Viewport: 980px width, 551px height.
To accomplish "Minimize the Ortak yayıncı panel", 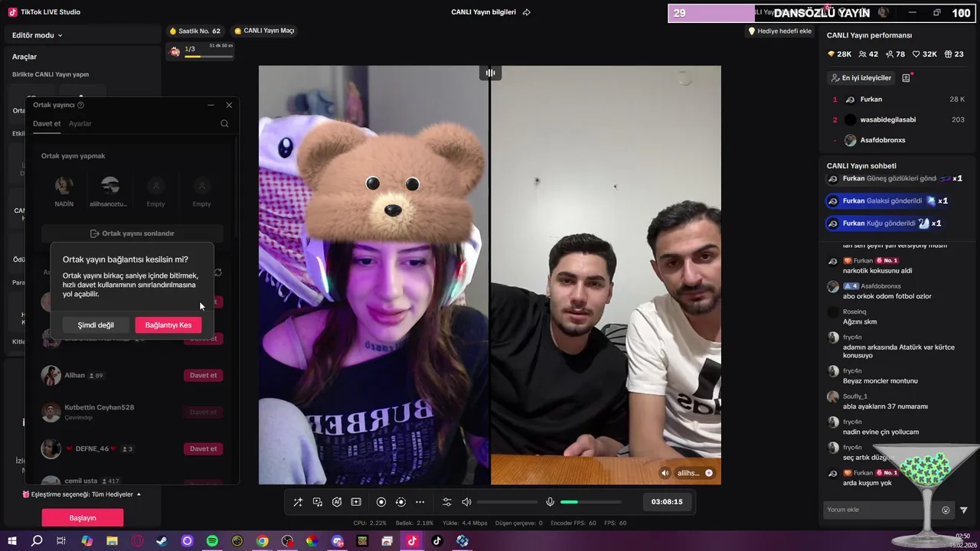I will point(211,105).
